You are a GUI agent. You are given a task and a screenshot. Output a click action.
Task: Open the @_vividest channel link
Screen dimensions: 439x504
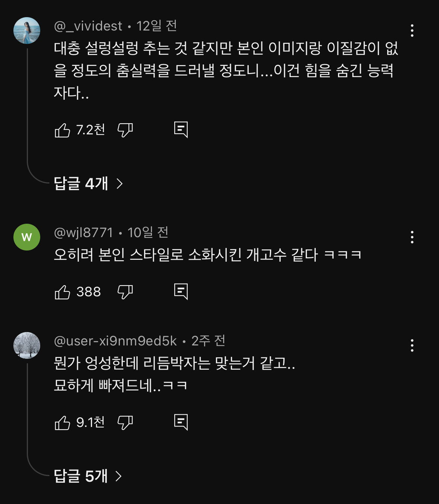coord(88,26)
